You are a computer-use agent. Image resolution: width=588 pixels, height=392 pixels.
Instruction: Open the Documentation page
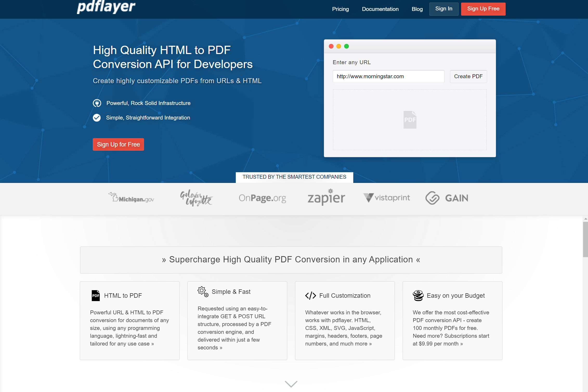click(x=380, y=9)
